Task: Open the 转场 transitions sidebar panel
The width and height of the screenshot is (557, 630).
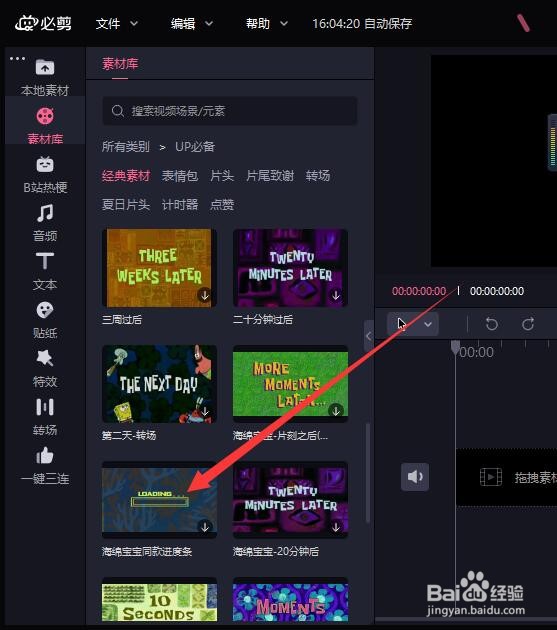Action: click(45, 417)
